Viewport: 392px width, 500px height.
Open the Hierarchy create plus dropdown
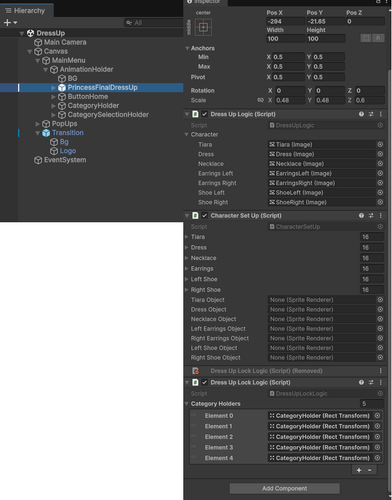pos(10,23)
